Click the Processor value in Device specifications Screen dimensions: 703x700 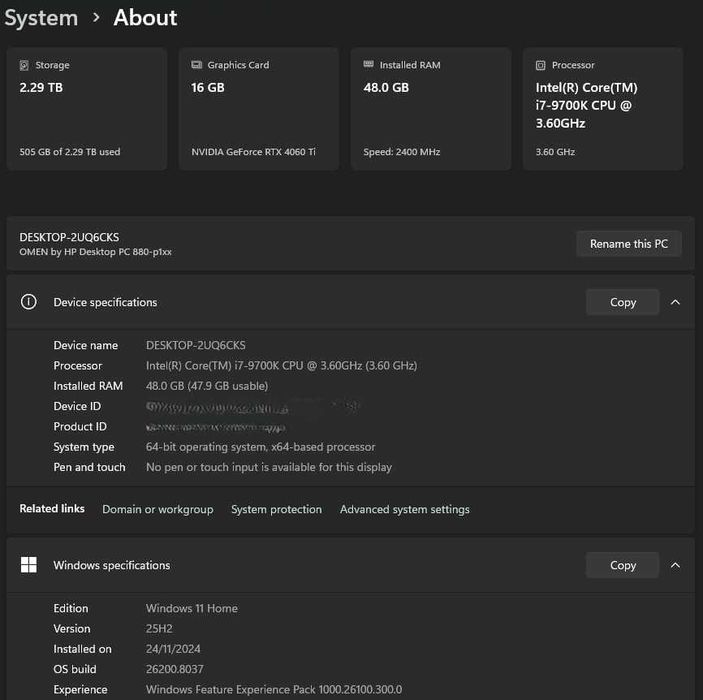coord(282,366)
